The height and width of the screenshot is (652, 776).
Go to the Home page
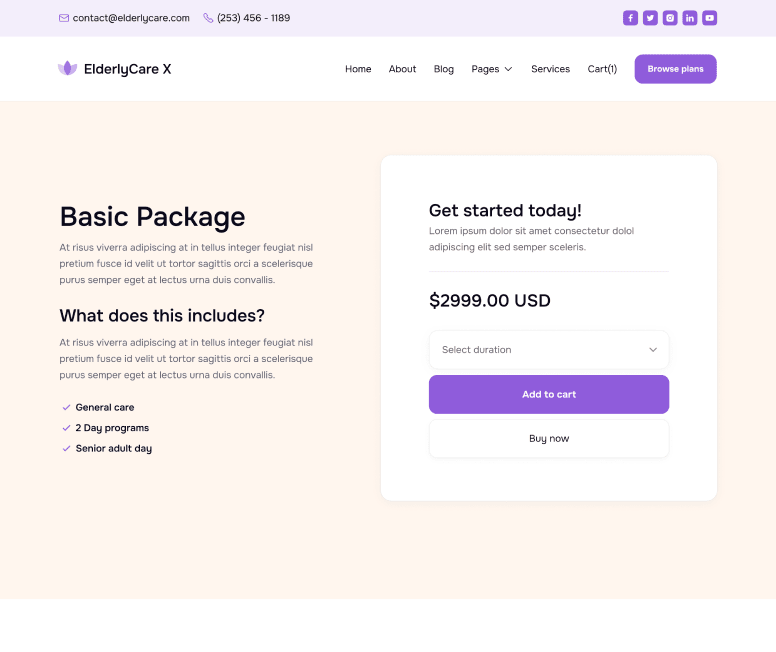tap(358, 69)
